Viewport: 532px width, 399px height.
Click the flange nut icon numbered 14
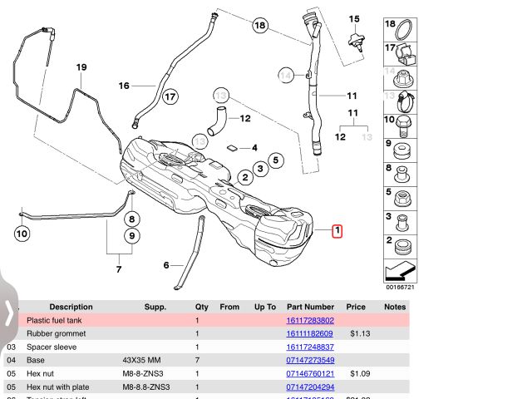[x=403, y=80]
